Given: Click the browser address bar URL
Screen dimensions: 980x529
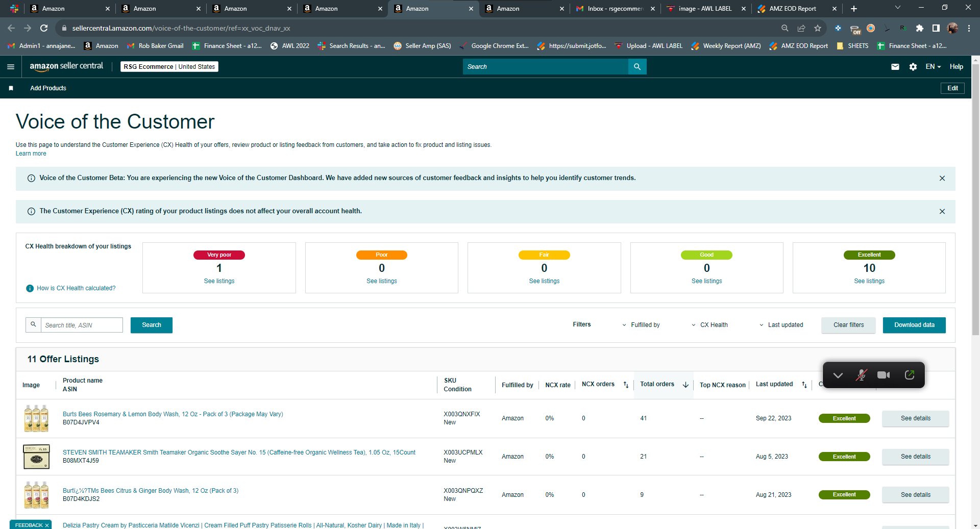Looking at the screenshot, I should point(181,29).
